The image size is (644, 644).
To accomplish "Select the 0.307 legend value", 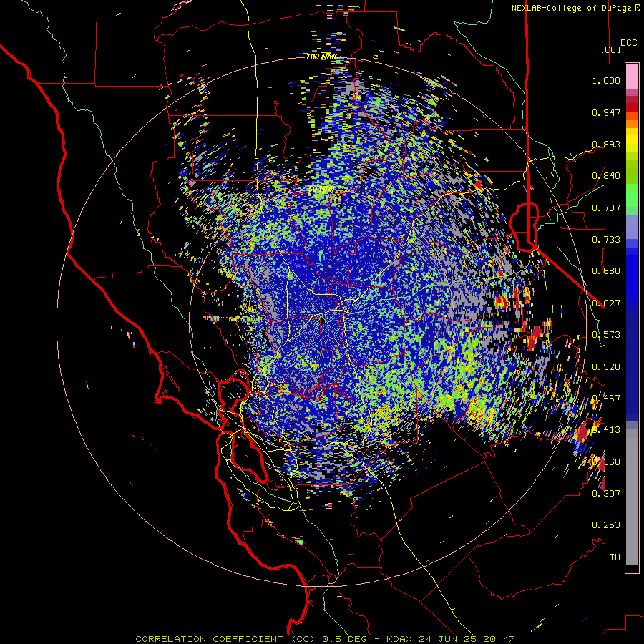I will pyautogui.click(x=606, y=494).
